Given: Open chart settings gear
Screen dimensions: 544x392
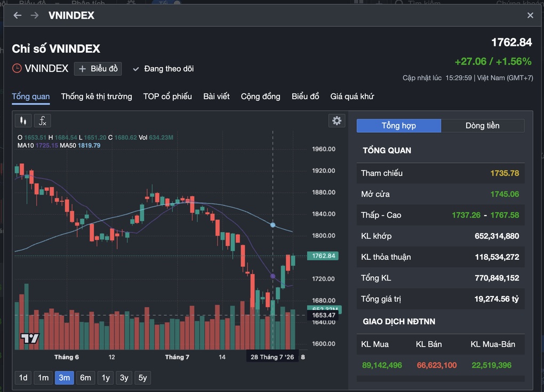Looking at the screenshot, I should (337, 121).
